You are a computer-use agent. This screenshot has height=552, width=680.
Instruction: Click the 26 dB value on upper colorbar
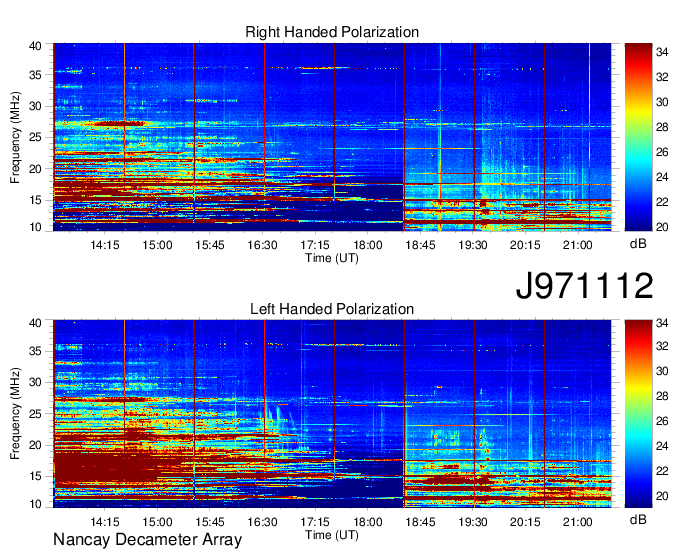tap(662, 152)
